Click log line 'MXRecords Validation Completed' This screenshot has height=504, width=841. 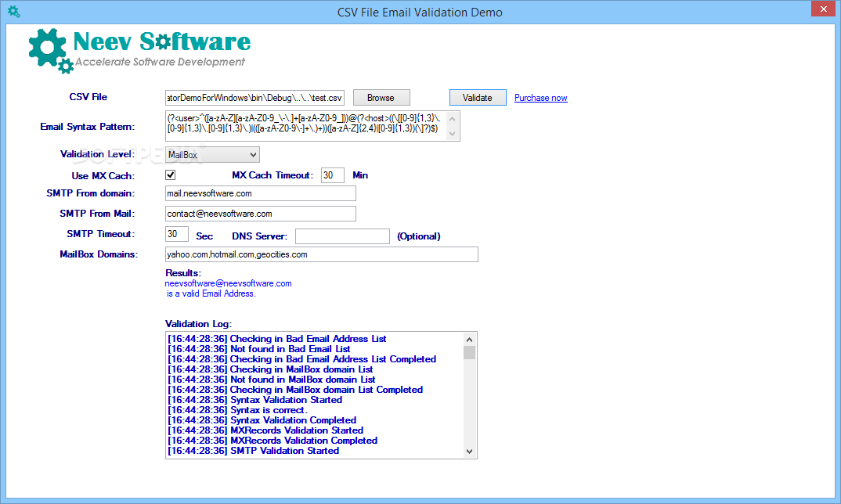[x=273, y=441]
